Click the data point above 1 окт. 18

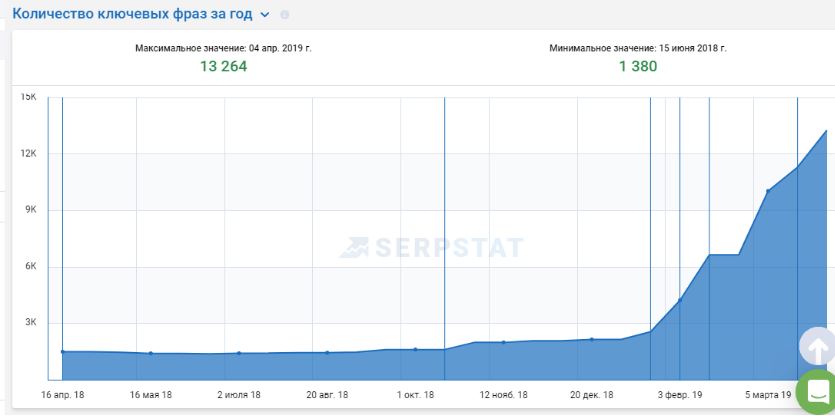point(415,349)
